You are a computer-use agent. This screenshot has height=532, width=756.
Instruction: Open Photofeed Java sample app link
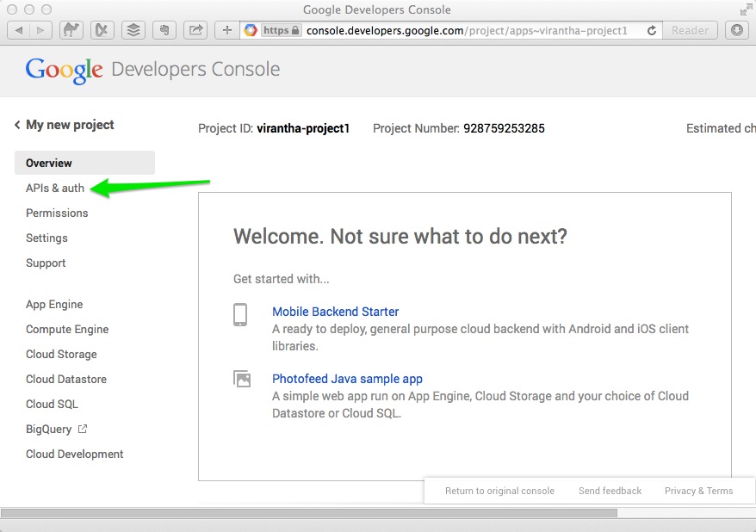pyautogui.click(x=347, y=379)
